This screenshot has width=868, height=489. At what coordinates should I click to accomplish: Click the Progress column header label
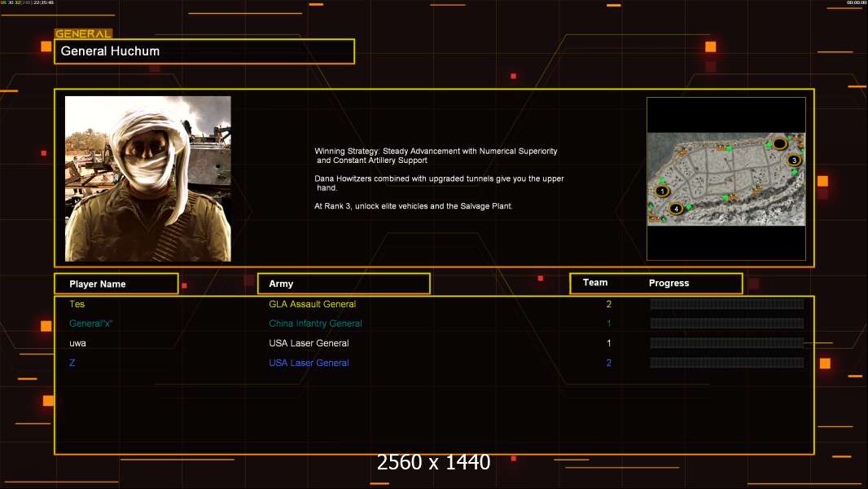pyautogui.click(x=669, y=283)
